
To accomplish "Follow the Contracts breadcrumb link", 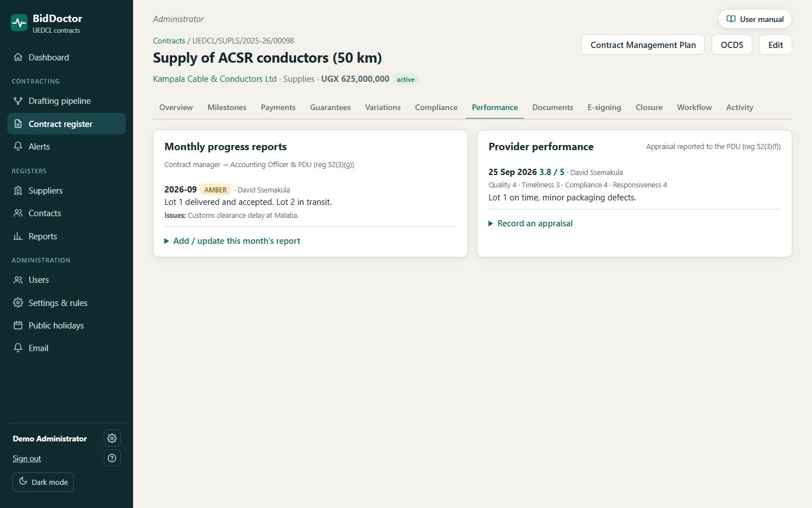I will coord(169,41).
